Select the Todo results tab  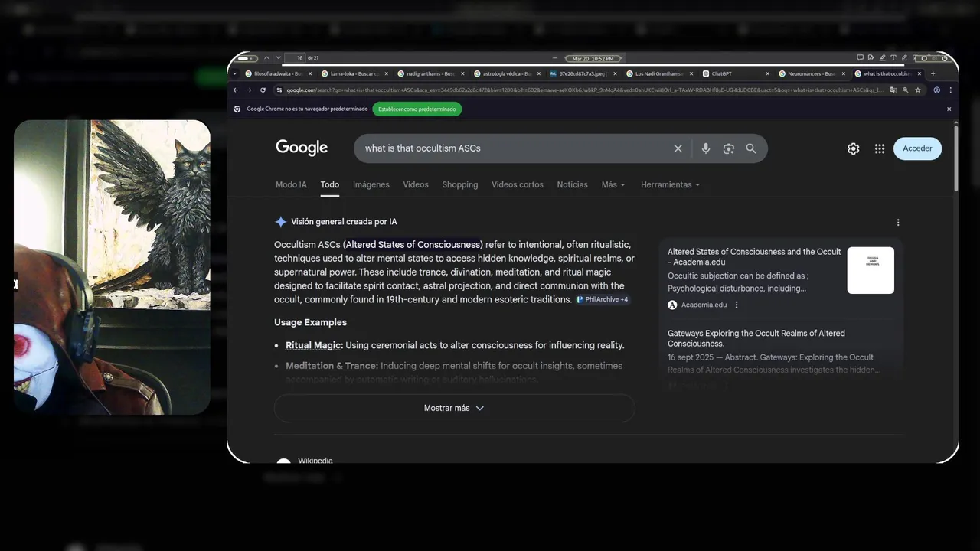(x=330, y=184)
